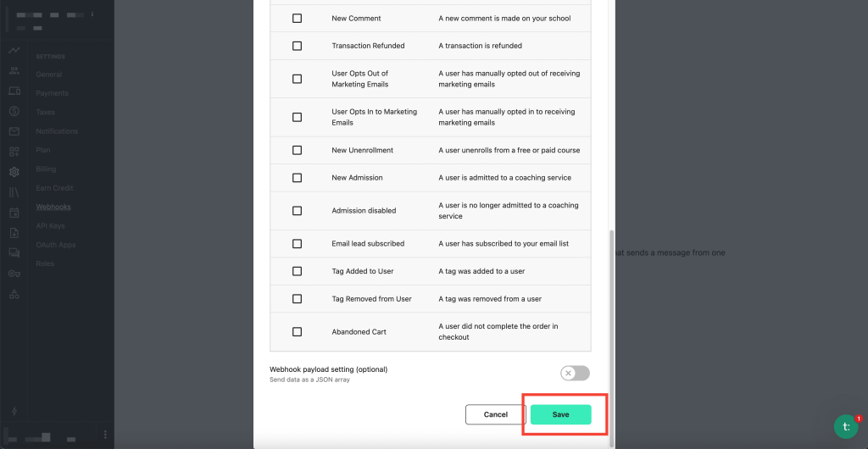Enable the Transaction Refunded checkbox
This screenshot has width=868, height=449.
[297, 46]
